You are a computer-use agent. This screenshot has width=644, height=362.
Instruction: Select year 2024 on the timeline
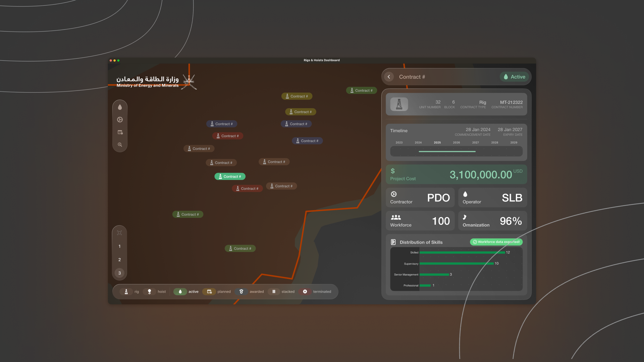[x=418, y=142]
